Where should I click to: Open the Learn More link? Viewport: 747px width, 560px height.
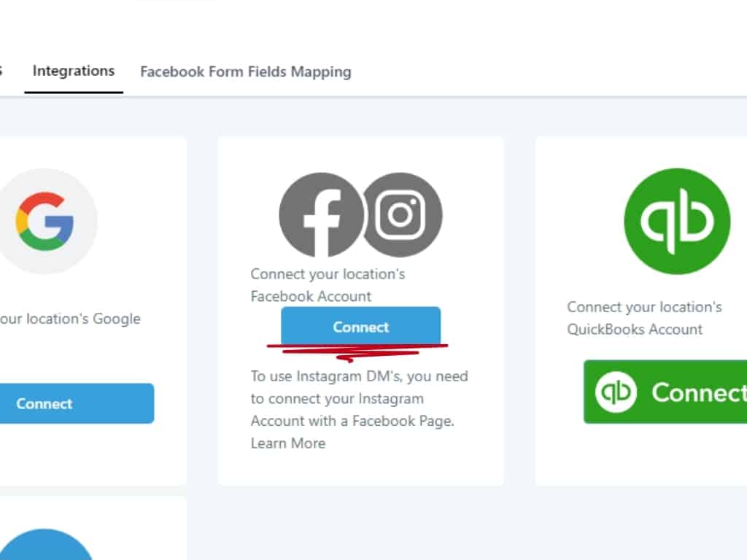pos(287,443)
